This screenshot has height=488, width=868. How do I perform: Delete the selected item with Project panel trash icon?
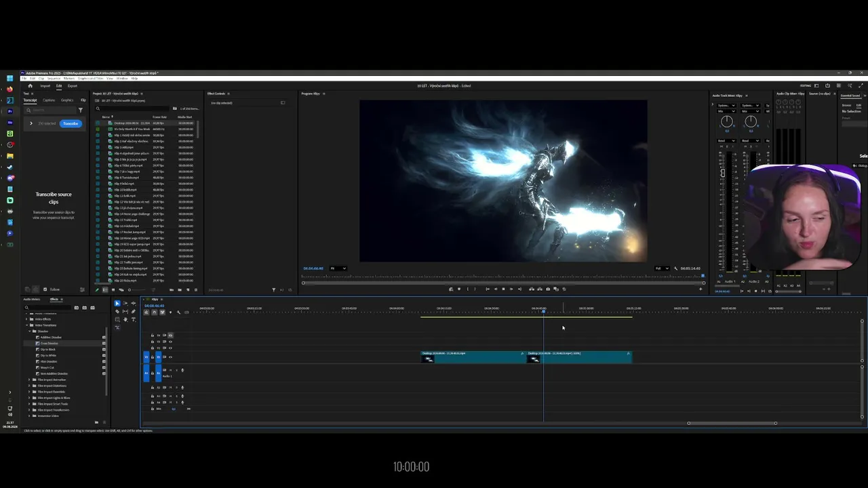[x=195, y=290]
